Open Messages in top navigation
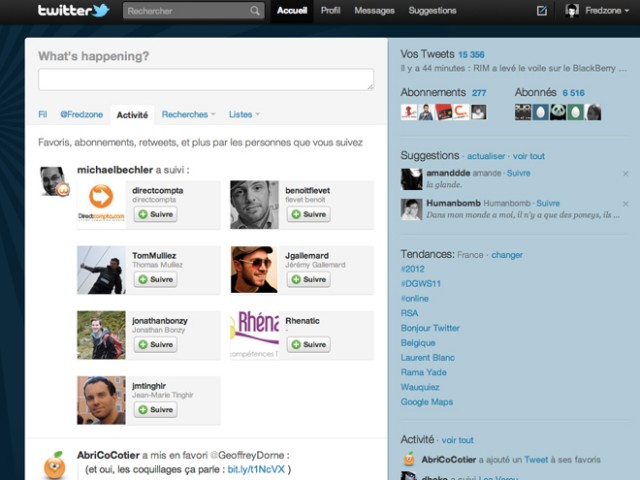 point(374,11)
